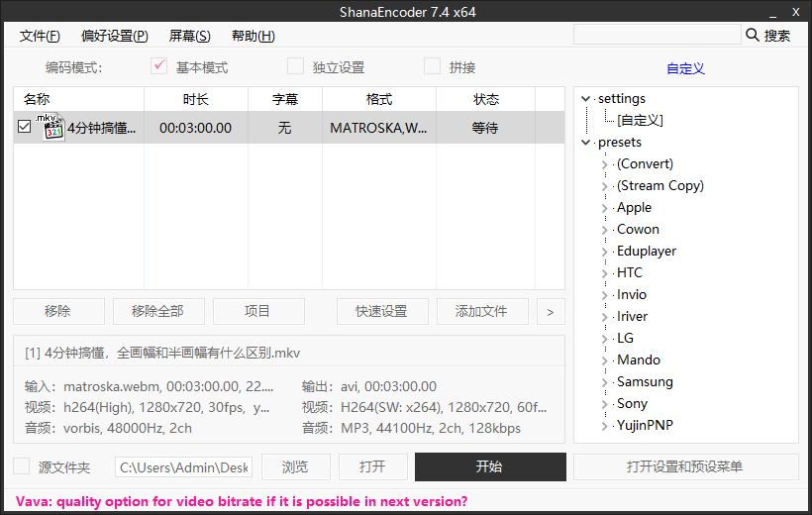Click the > more options button
Screen dimensions: 812x515
click(x=551, y=311)
